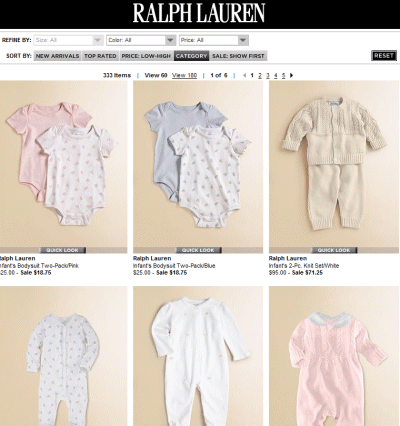Open the Ralph Lauren logo header
This screenshot has width=400, height=426.
[199, 13]
